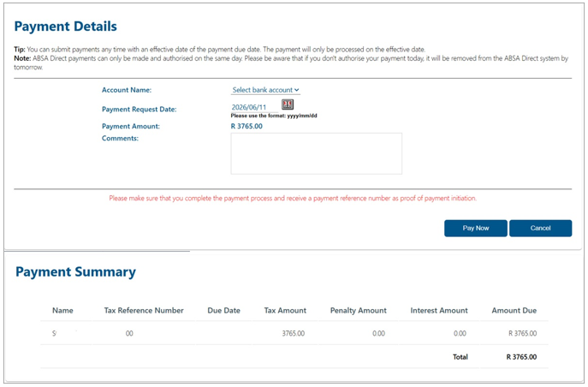Click the 3765.00 tax amount cell

click(294, 333)
